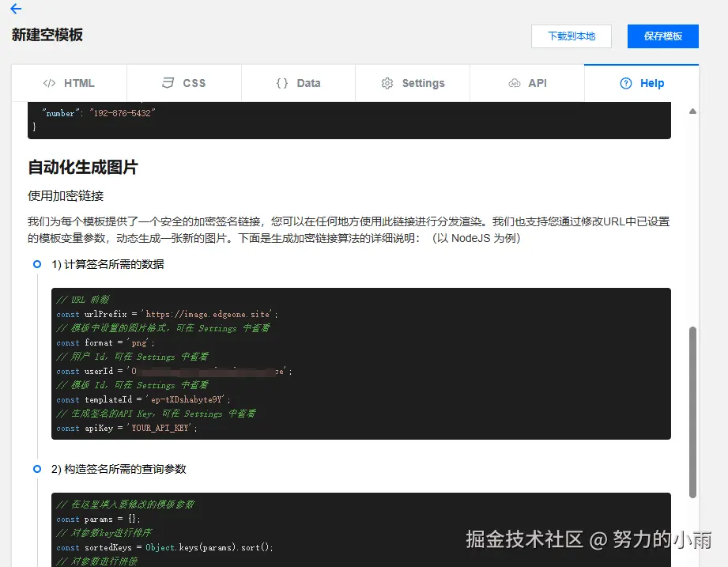Screen dimensions: 728x567
Task: Click the Settings gear icon
Action: click(x=387, y=83)
